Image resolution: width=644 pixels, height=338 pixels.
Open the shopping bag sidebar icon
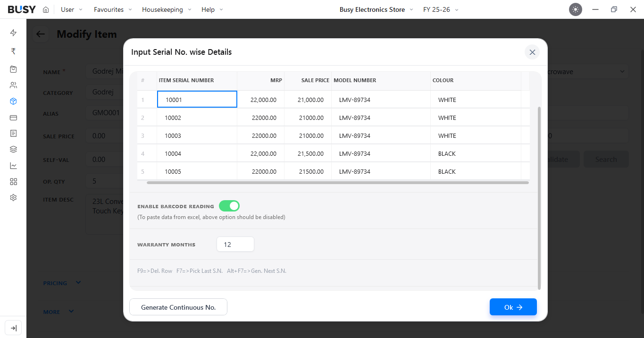click(x=13, y=69)
